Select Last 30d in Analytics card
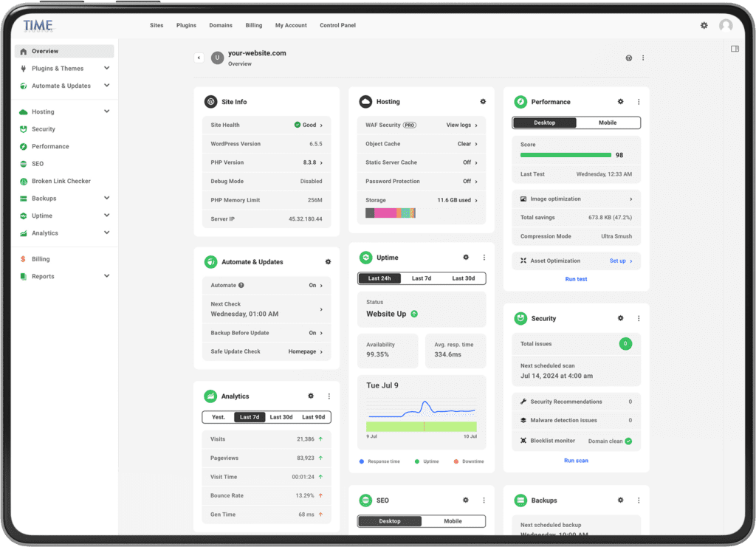 coord(281,417)
